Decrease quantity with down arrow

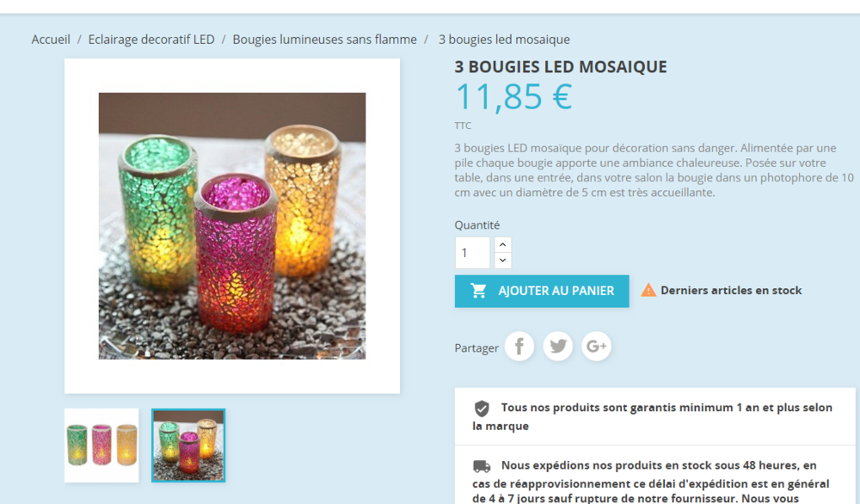click(x=503, y=261)
